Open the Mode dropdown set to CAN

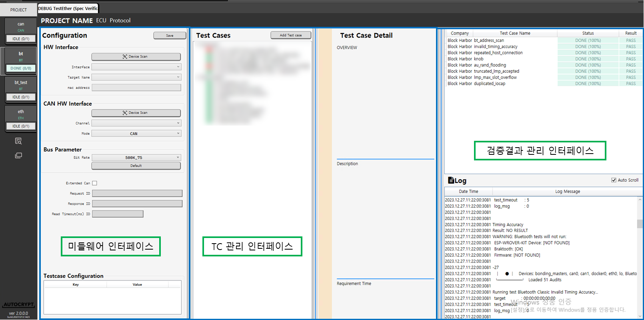(136, 134)
